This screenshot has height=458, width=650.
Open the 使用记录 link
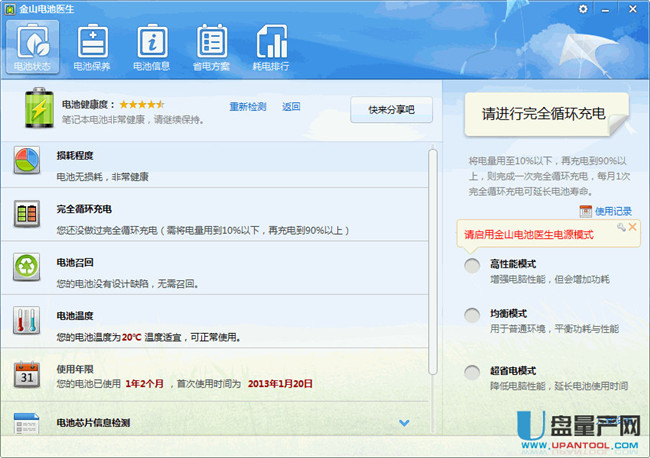[x=613, y=211]
